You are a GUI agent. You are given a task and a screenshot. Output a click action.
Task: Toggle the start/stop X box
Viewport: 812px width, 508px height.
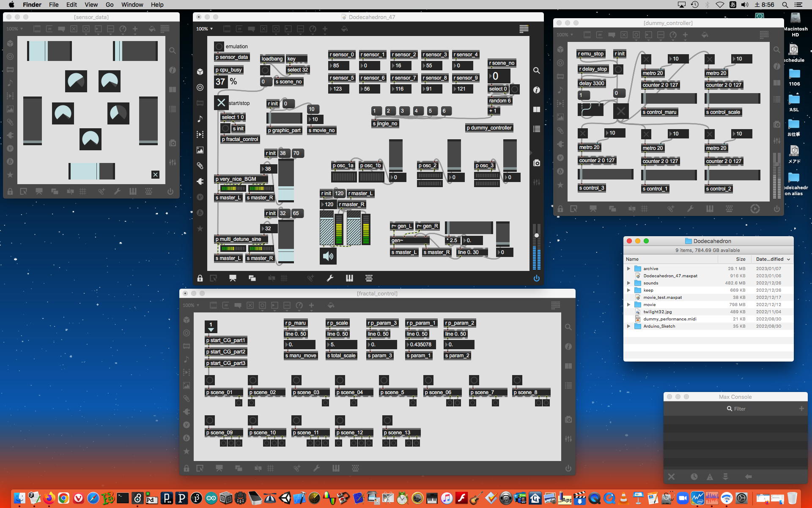point(221,103)
